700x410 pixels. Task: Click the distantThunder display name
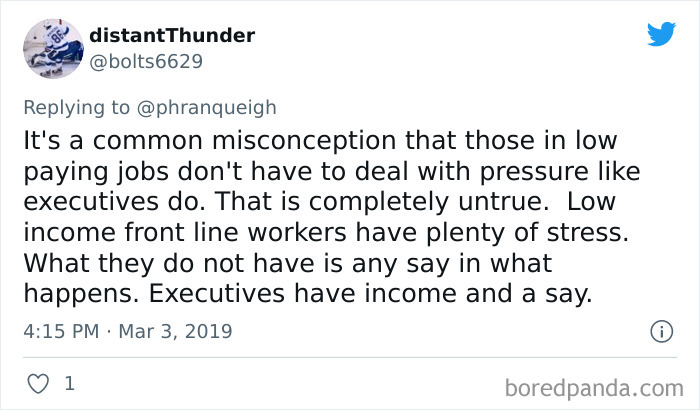171,35
